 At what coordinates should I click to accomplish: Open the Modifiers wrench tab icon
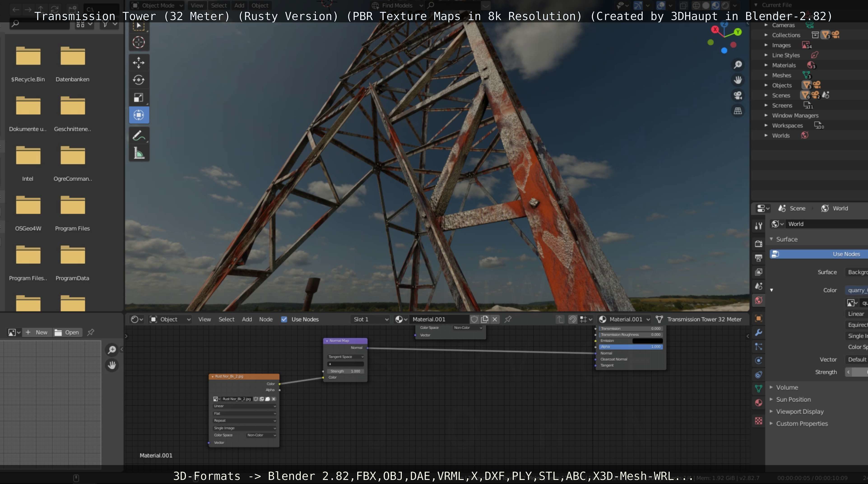point(758,332)
